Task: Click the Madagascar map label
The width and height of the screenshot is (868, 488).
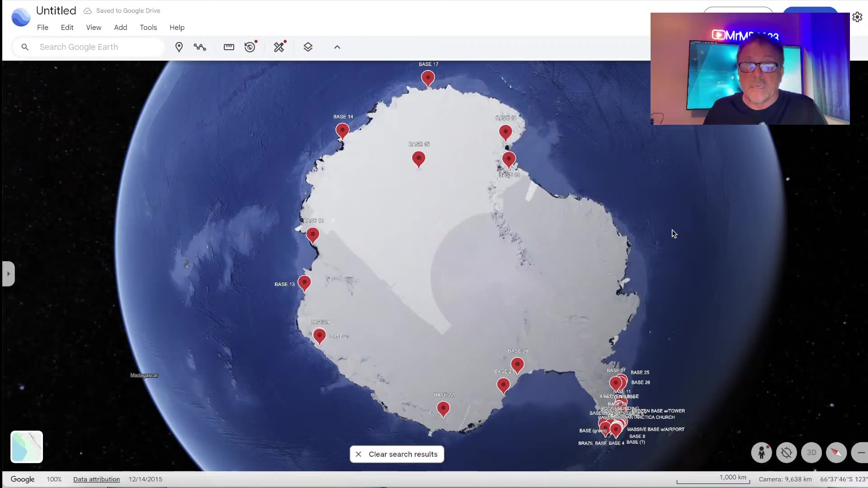Action: (x=144, y=375)
